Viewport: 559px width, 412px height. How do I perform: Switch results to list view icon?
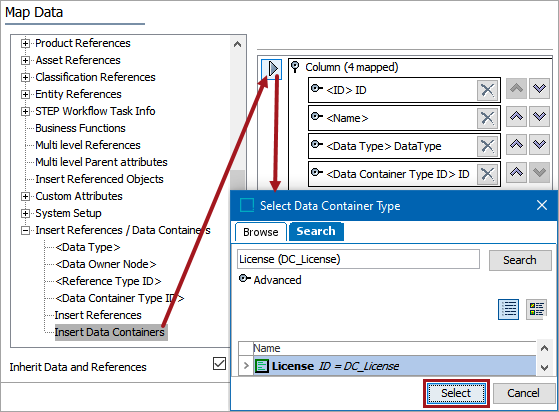(508, 309)
